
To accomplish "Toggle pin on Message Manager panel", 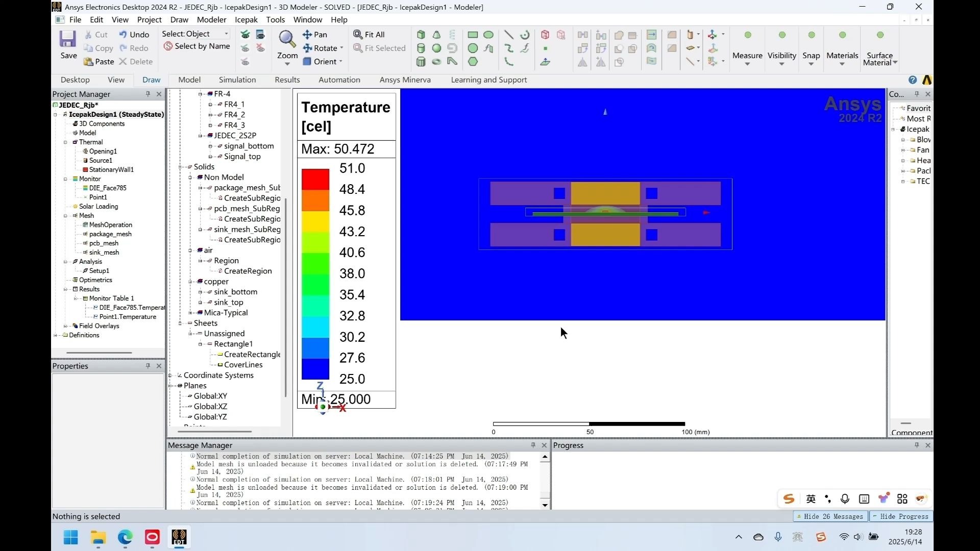I will click(x=533, y=445).
